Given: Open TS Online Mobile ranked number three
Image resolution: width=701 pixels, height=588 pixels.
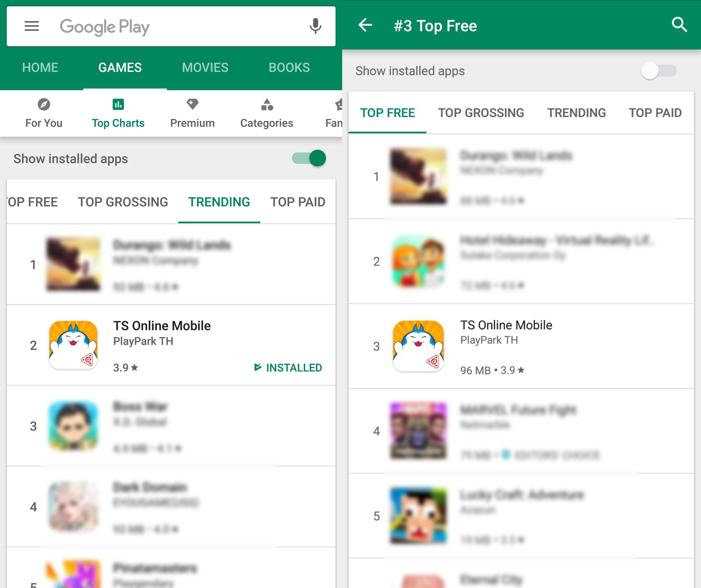Looking at the screenshot, I should click(x=521, y=346).
